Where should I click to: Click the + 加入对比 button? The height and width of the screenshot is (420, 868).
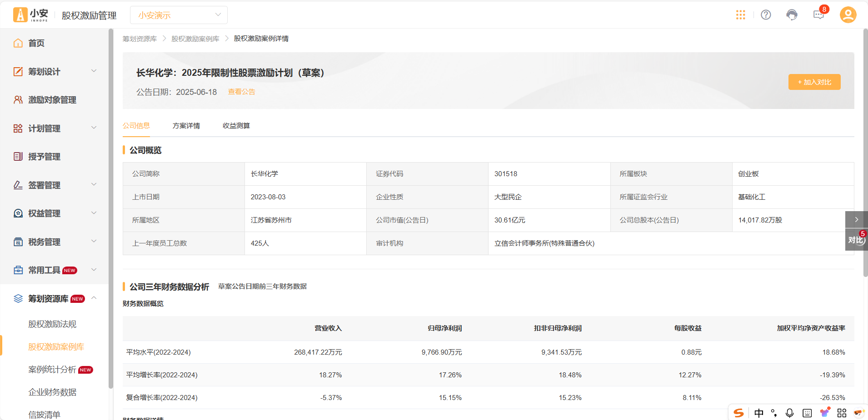click(x=814, y=82)
